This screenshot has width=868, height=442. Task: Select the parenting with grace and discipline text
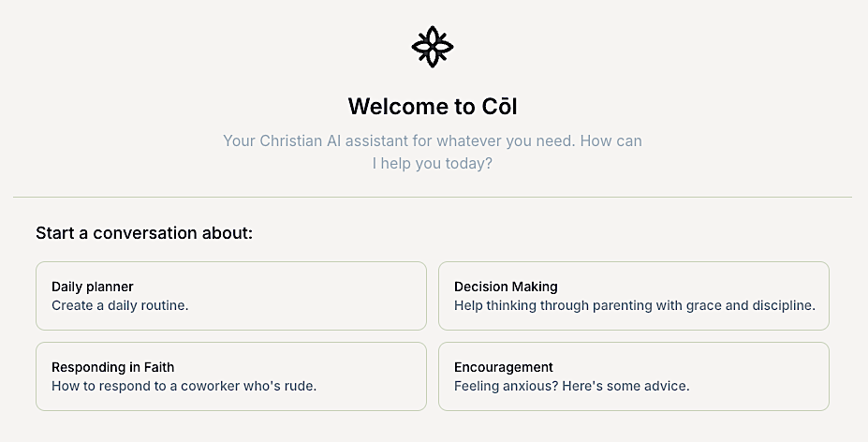(635, 305)
